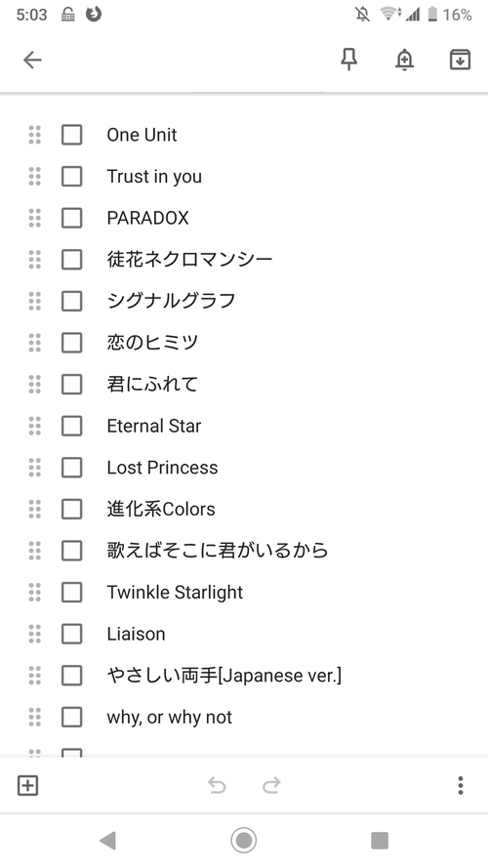
Task: Select the drag handle next to Lost Princess
Action: [35, 468]
